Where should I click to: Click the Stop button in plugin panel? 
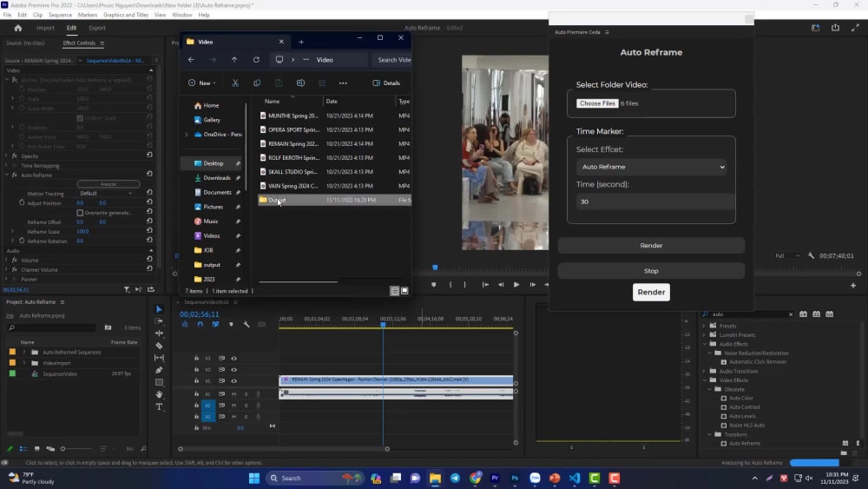point(651,271)
